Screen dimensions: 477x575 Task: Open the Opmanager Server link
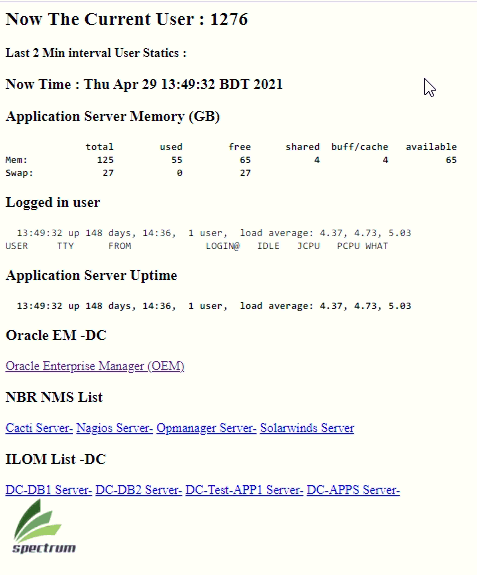[206, 428]
